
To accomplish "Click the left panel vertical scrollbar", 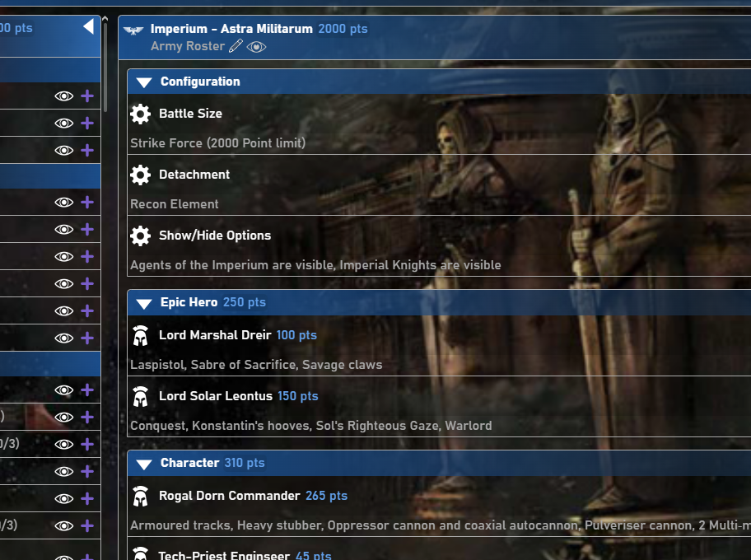I will pos(105,67).
